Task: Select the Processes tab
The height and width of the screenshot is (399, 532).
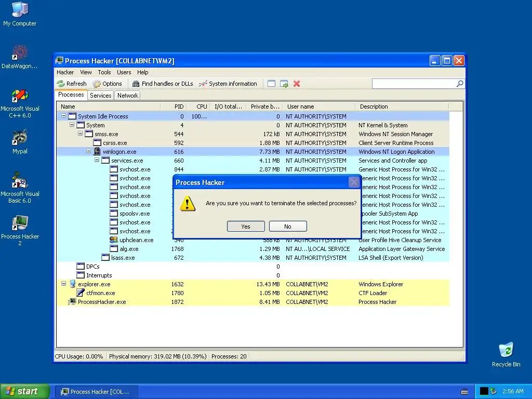Action: coord(71,95)
